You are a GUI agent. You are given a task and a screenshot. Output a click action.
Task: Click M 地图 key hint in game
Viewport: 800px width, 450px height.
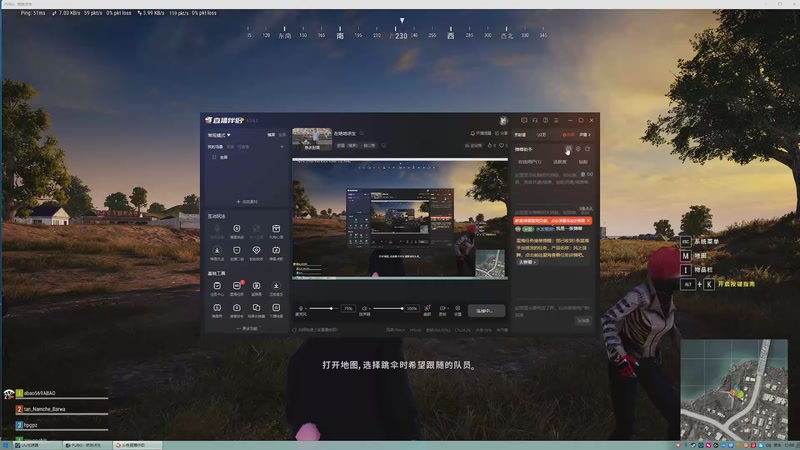pos(693,256)
